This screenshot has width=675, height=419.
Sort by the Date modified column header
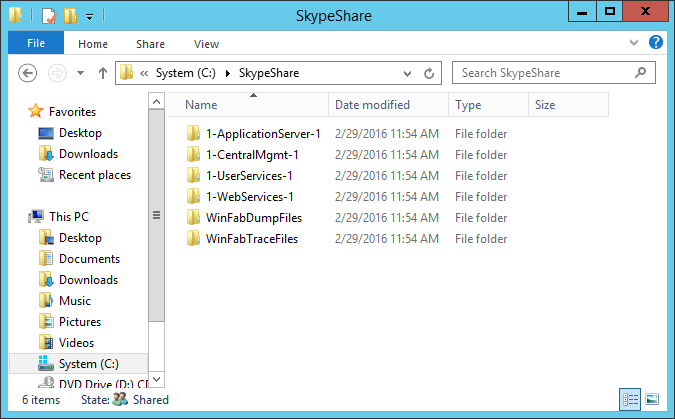[x=388, y=105]
